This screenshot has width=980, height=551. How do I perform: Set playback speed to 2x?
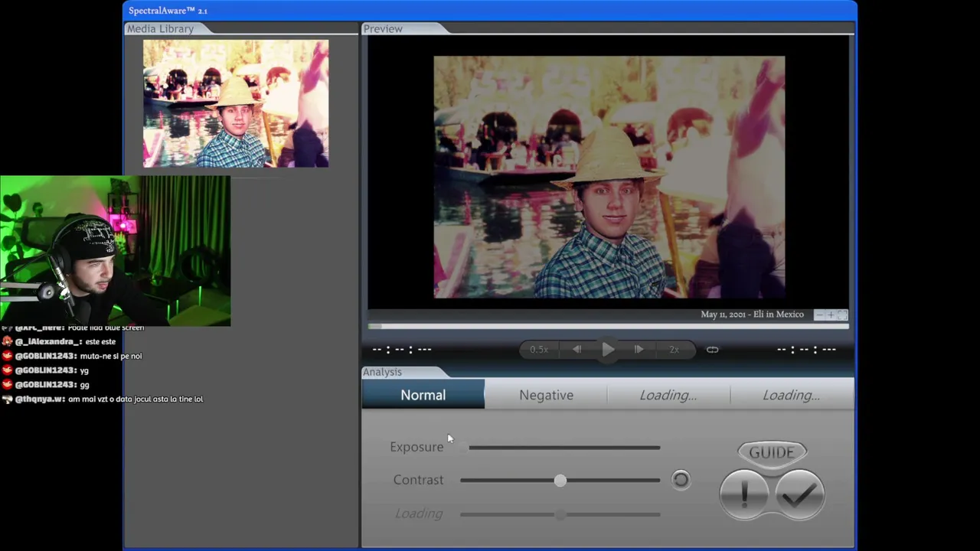[x=674, y=350]
